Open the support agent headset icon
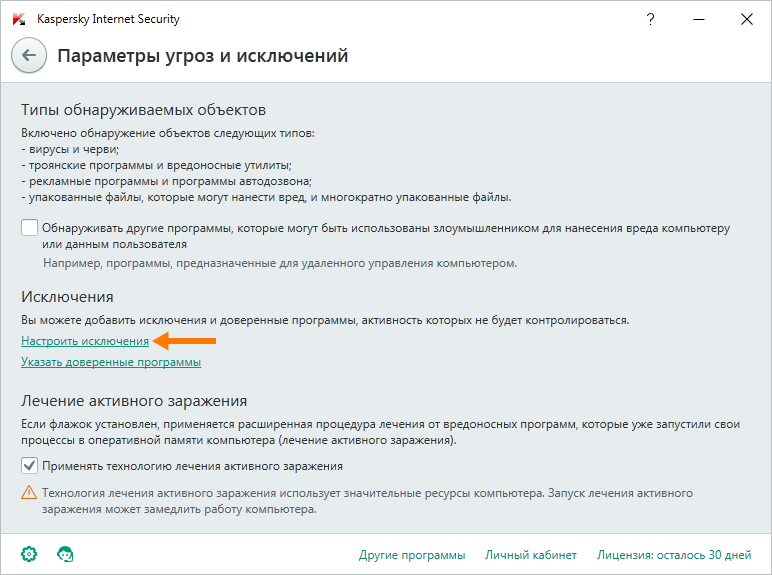Image resolution: width=772 pixels, height=575 pixels. tap(65, 554)
